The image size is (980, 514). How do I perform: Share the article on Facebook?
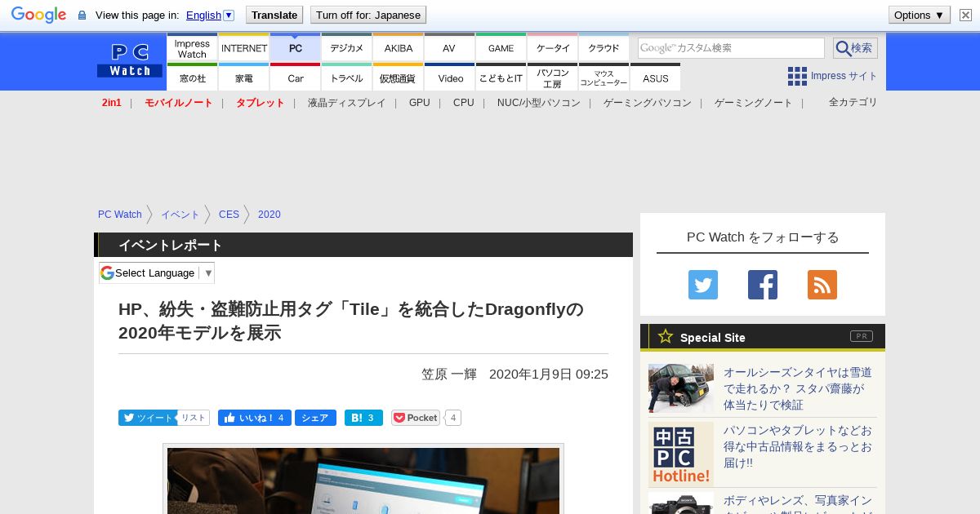(x=315, y=418)
